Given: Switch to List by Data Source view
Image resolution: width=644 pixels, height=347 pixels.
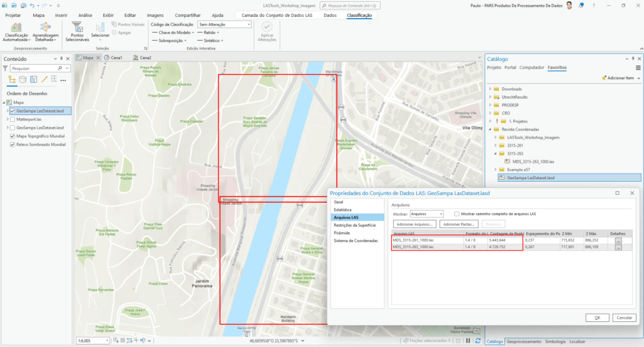Looking at the screenshot, I should (x=23, y=80).
